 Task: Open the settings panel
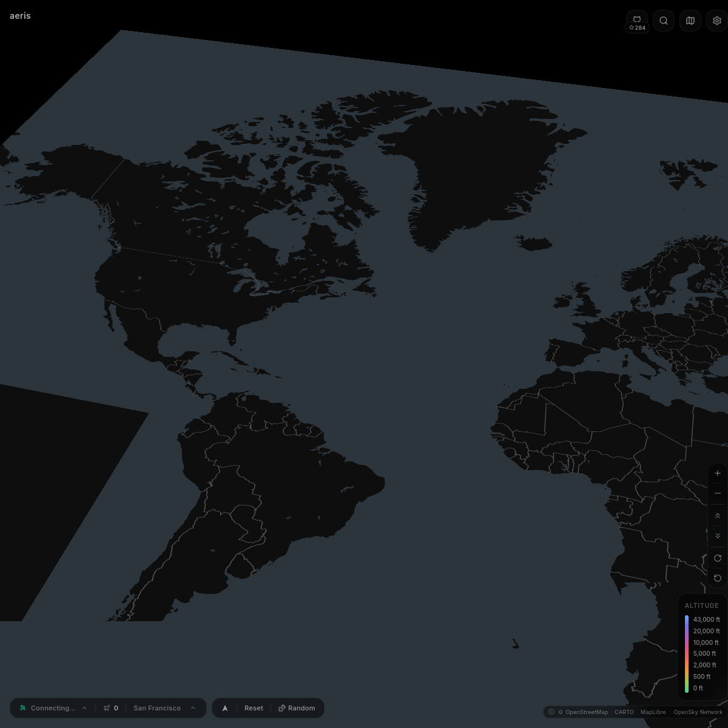point(717,20)
